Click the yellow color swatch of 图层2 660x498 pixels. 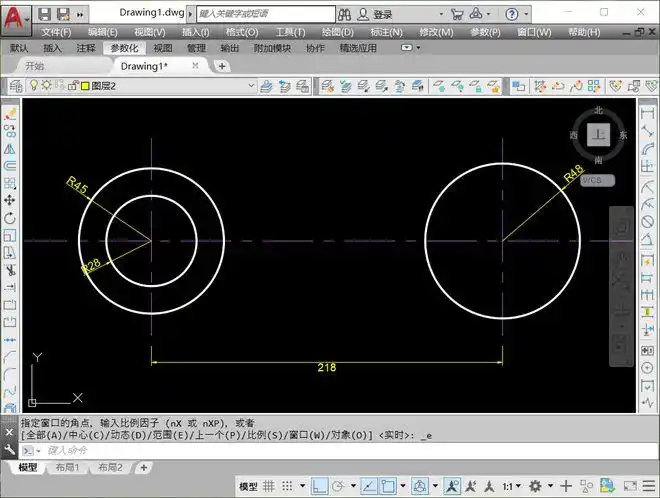[84, 86]
